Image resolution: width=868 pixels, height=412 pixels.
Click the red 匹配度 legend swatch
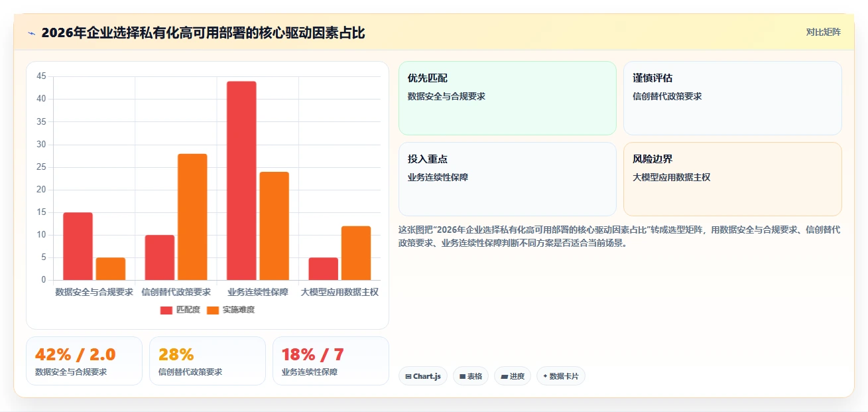pos(166,310)
